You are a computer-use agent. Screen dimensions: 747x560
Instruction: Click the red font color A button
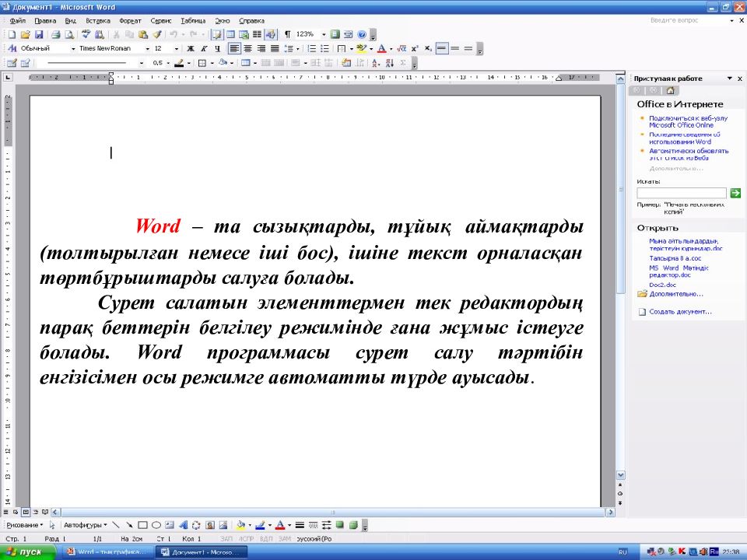[381, 48]
